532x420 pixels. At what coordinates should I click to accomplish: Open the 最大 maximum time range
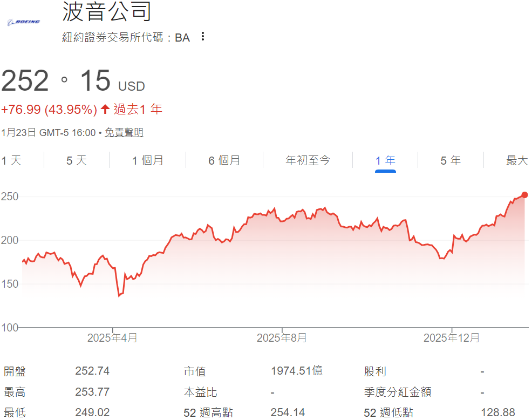(516, 160)
